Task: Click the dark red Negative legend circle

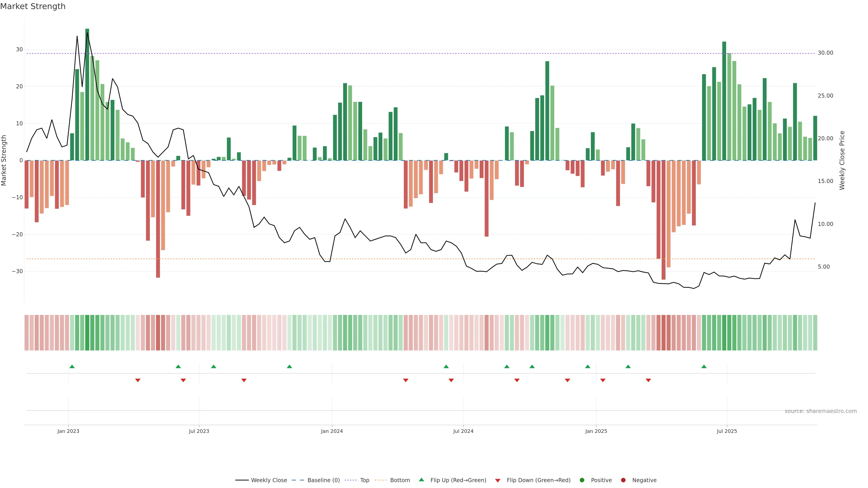Action: point(623,480)
